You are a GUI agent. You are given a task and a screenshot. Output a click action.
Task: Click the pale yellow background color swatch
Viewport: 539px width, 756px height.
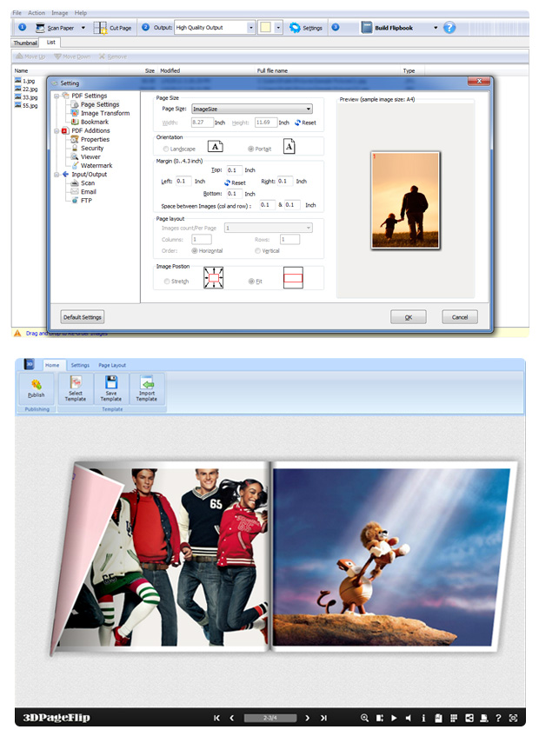265,28
